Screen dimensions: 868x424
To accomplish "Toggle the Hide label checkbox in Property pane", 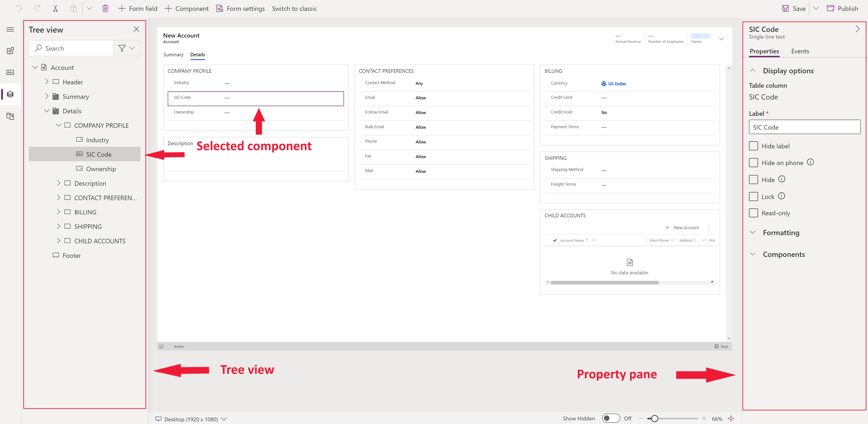I will coord(754,146).
